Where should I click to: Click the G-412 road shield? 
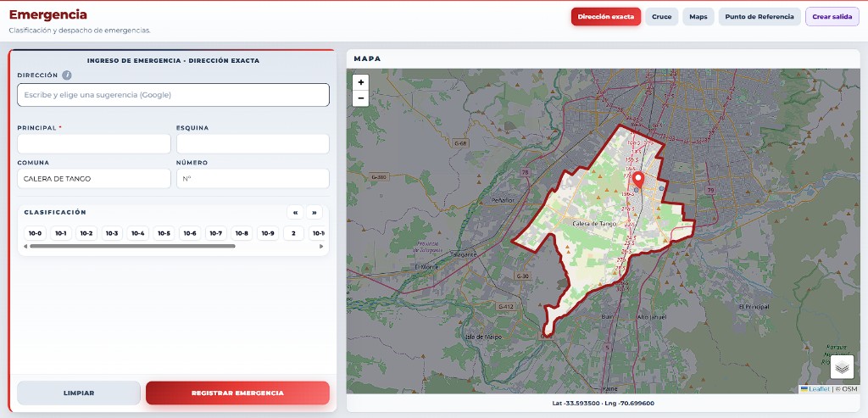point(506,305)
